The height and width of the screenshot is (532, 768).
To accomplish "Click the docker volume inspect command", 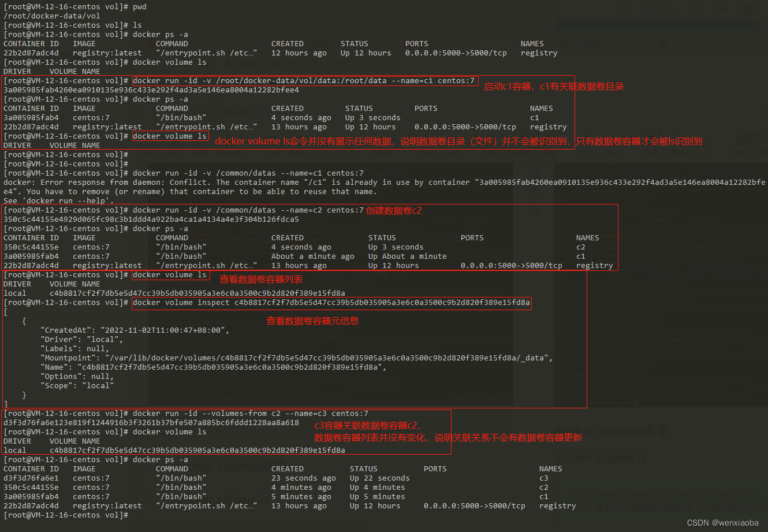I will point(331,303).
